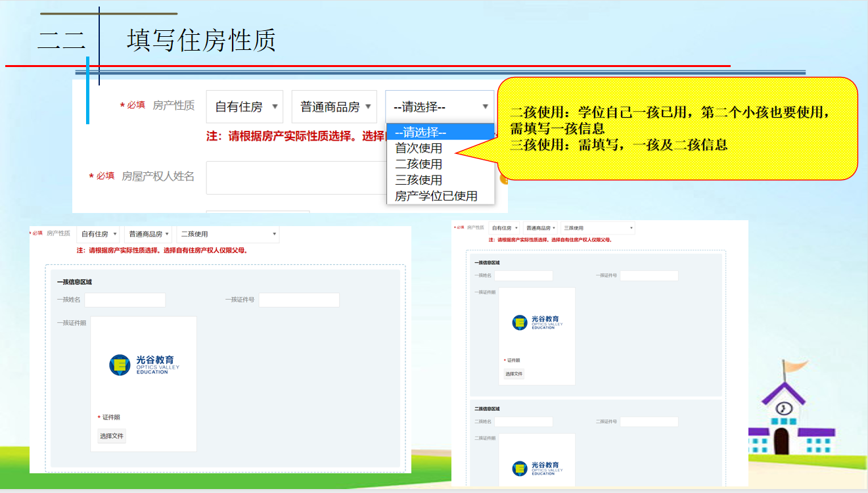This screenshot has height=493, width=868.
Task: Open the 二孩使用 dropdown in the small form
Action: click(x=227, y=234)
